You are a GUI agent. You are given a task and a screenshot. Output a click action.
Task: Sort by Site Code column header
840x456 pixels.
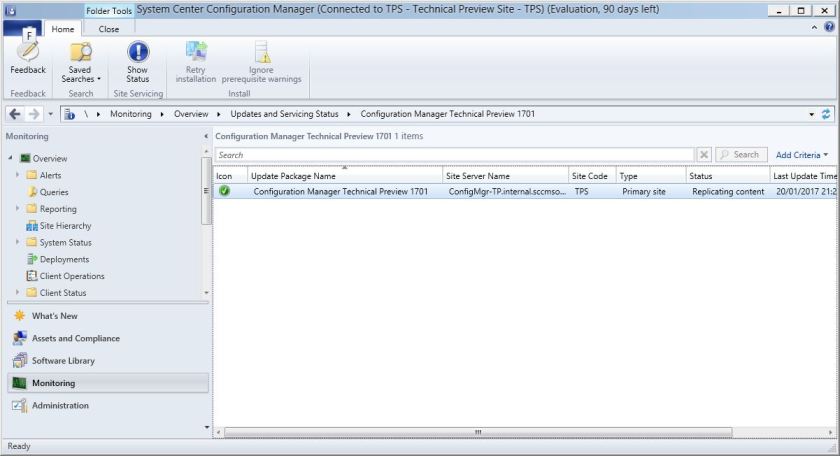coord(592,176)
